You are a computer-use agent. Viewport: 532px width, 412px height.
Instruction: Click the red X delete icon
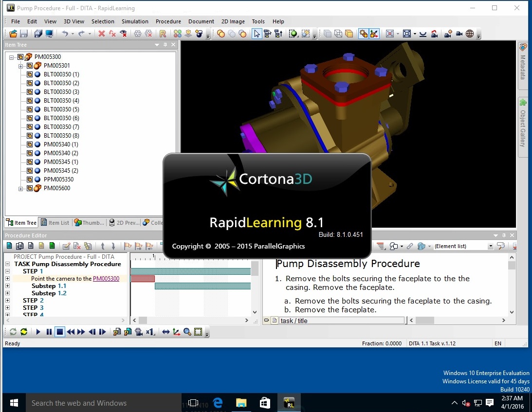pyautogui.click(x=101, y=34)
